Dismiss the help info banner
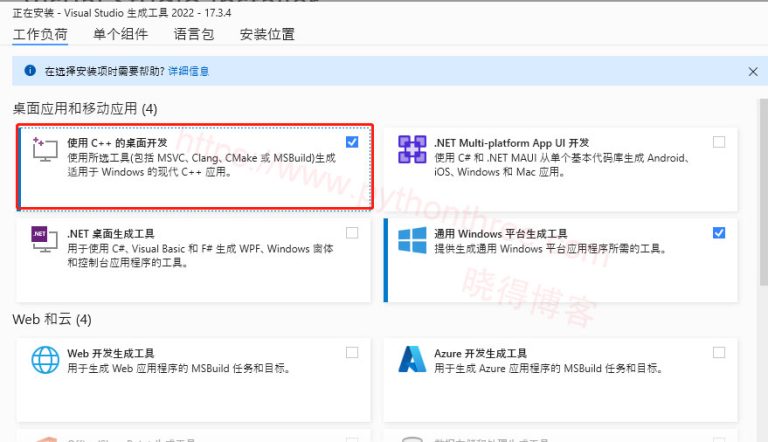The height and width of the screenshot is (442, 768). pos(753,72)
